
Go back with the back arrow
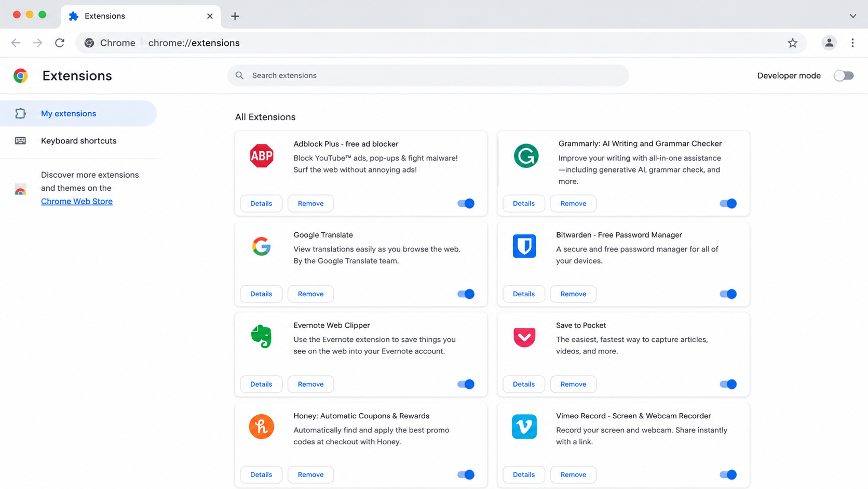pyautogui.click(x=16, y=43)
